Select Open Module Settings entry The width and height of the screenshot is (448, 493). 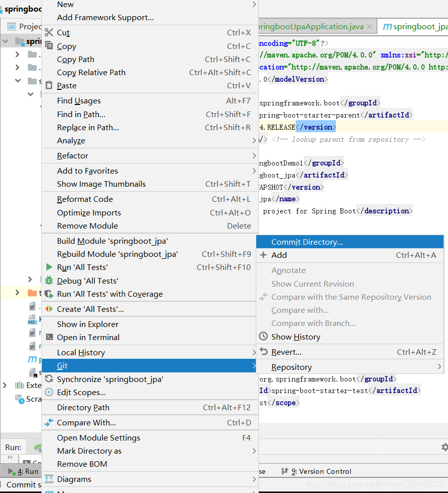click(150, 437)
